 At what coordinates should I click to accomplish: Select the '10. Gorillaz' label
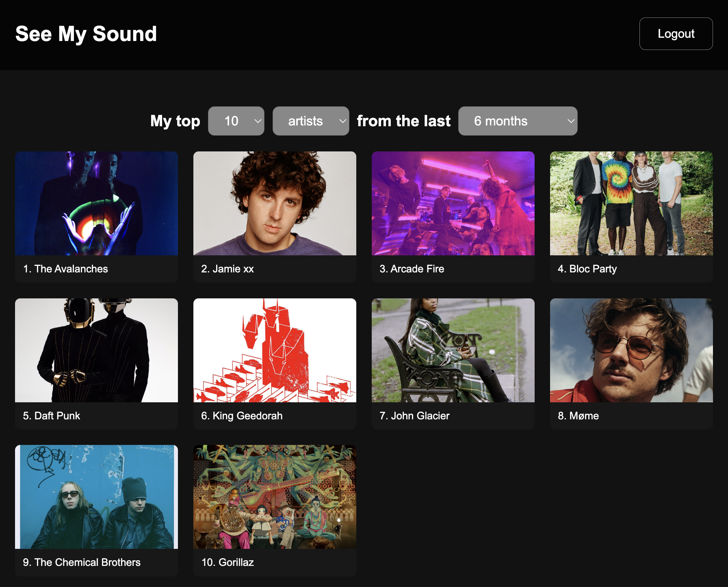(x=227, y=562)
